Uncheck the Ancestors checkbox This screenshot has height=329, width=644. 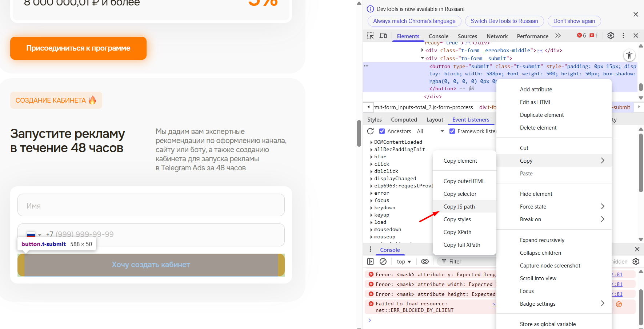(382, 131)
